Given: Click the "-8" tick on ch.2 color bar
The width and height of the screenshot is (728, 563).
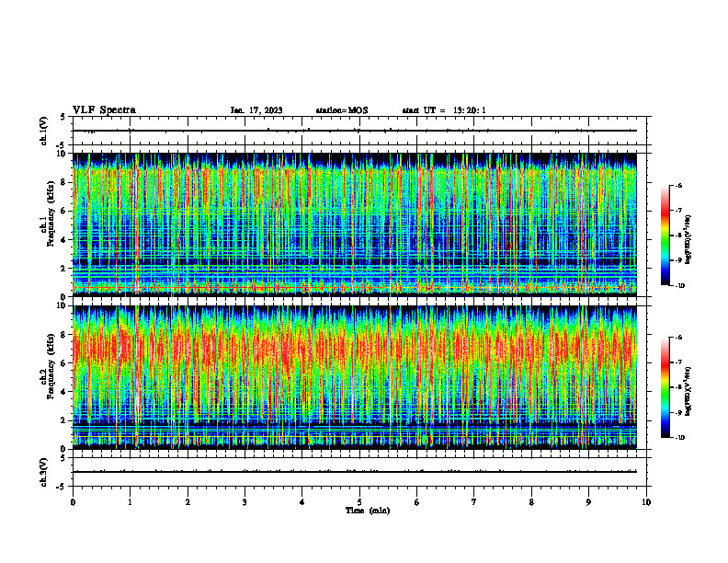Looking at the screenshot, I should 678,387.
